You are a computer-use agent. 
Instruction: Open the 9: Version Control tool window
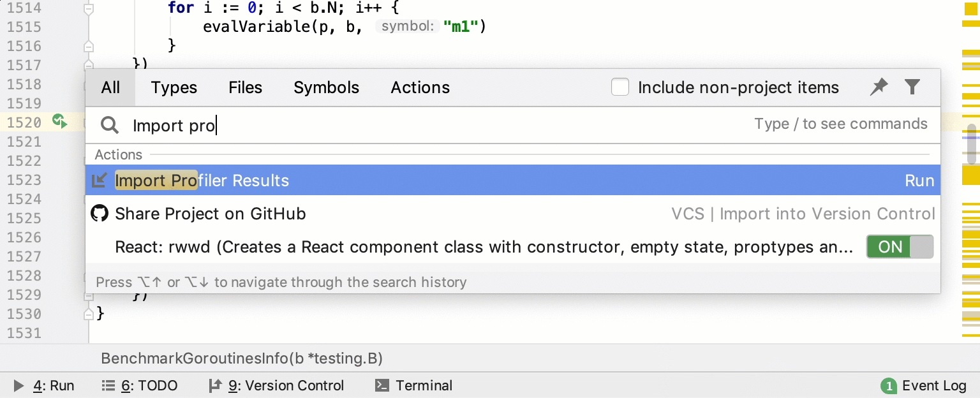click(276, 385)
